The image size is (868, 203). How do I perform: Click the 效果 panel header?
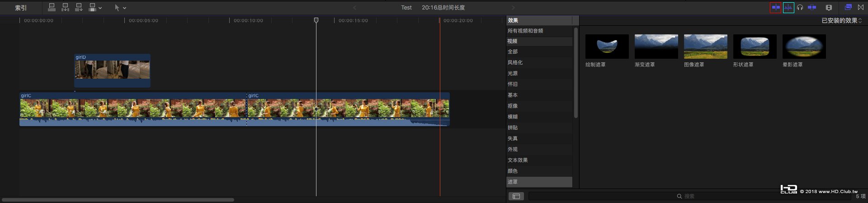point(539,20)
